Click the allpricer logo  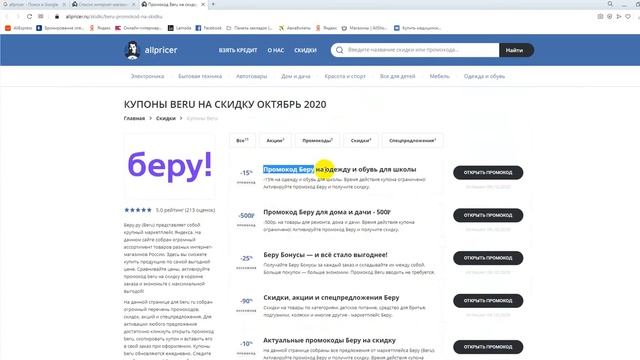point(151,50)
